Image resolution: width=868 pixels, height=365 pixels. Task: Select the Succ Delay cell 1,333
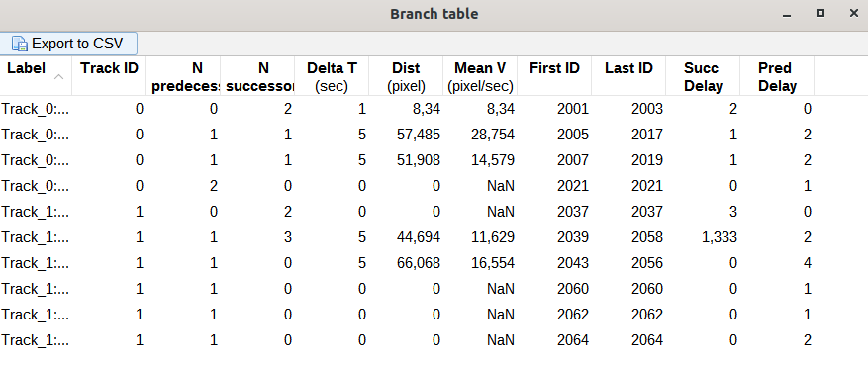pos(703,237)
